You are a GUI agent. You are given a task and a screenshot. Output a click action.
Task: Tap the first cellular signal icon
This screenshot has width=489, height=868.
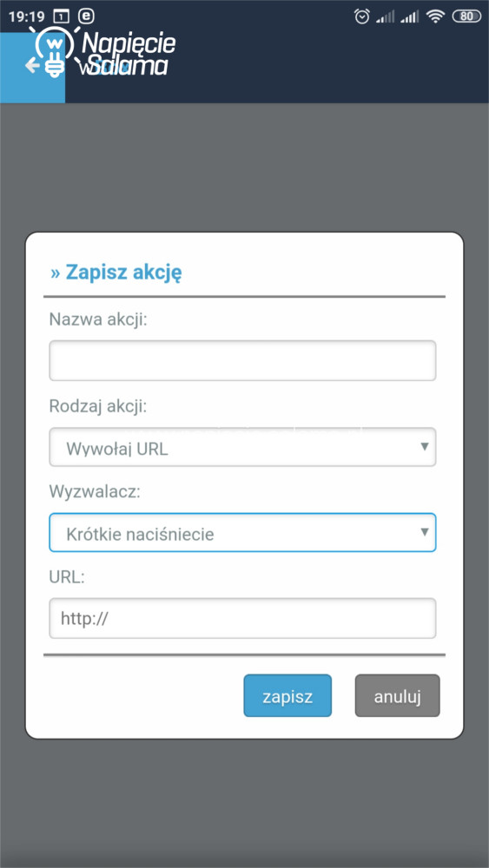(x=386, y=17)
